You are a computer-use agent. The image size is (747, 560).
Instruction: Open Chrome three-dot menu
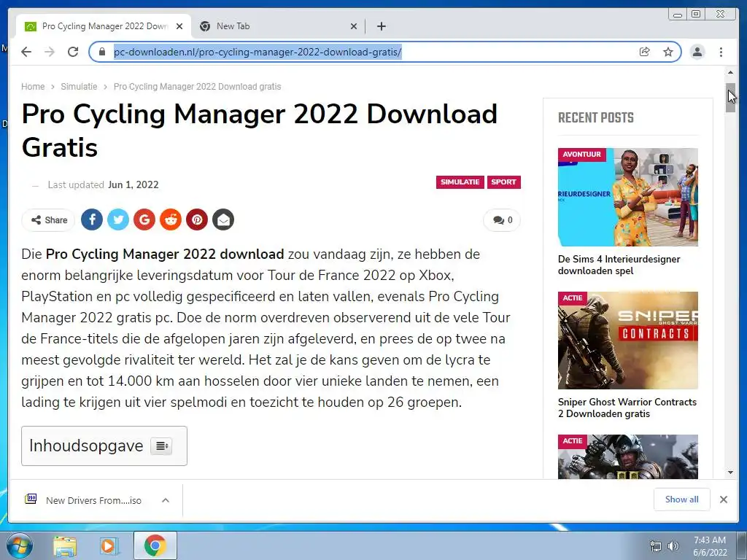pyautogui.click(x=721, y=52)
